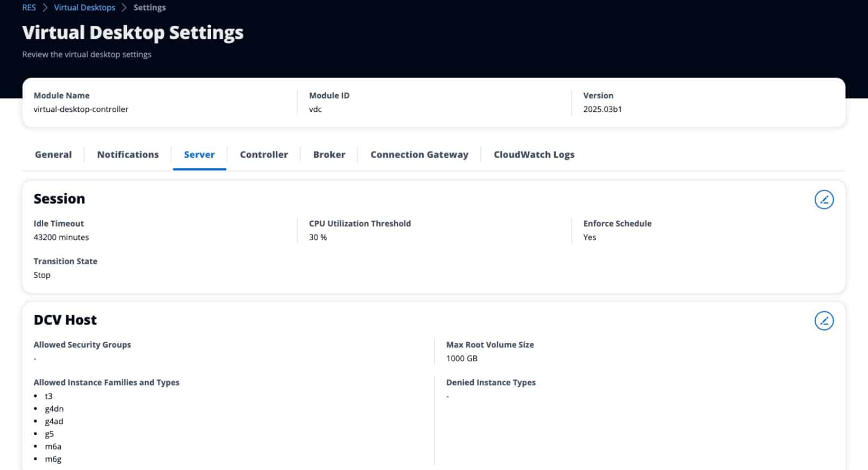Open the General tab

(53, 155)
